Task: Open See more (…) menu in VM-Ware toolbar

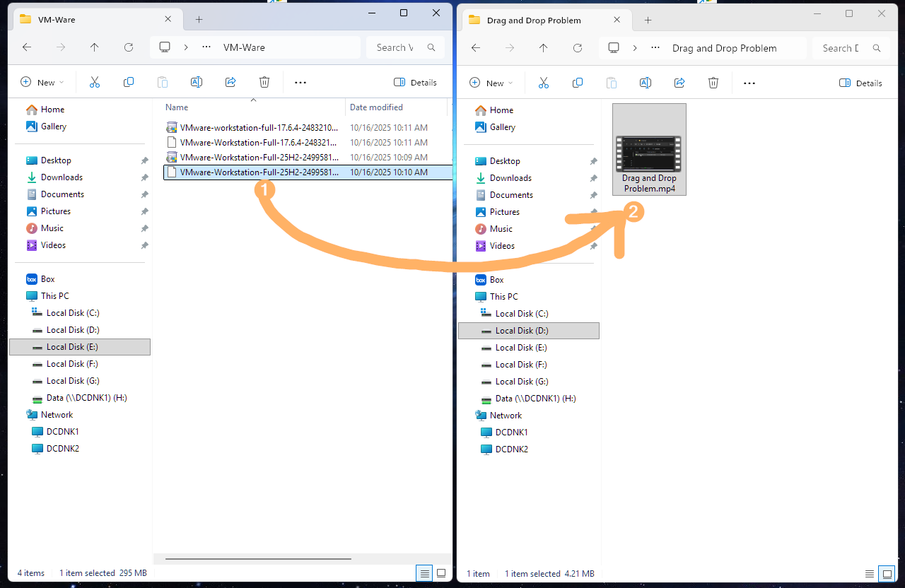Action: point(300,82)
